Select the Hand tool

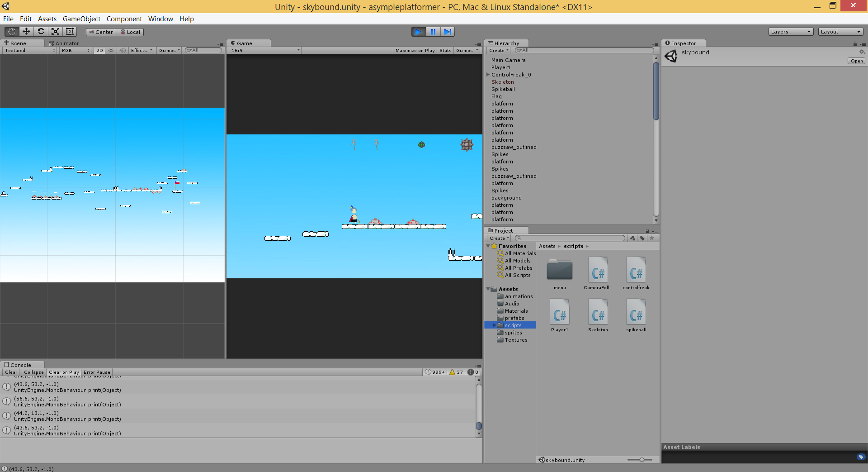11,32
